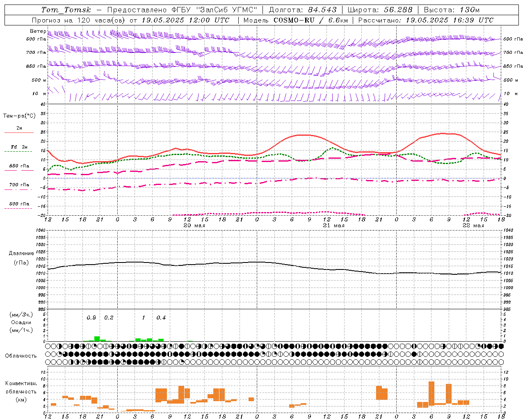Click the Высота: 130м value
This screenshot has width=525, height=420.
tap(452, 10)
